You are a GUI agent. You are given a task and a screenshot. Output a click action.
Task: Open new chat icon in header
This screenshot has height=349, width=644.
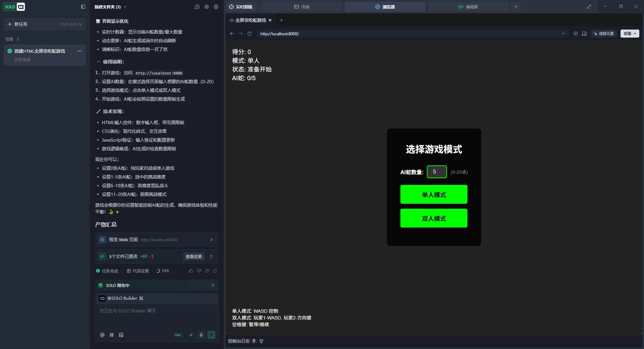click(197, 7)
